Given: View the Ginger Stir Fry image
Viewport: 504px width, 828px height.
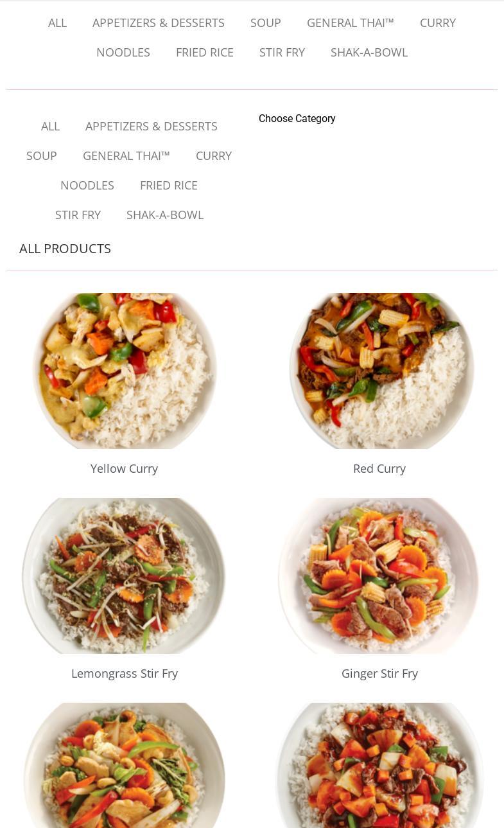Looking at the screenshot, I should (379, 576).
